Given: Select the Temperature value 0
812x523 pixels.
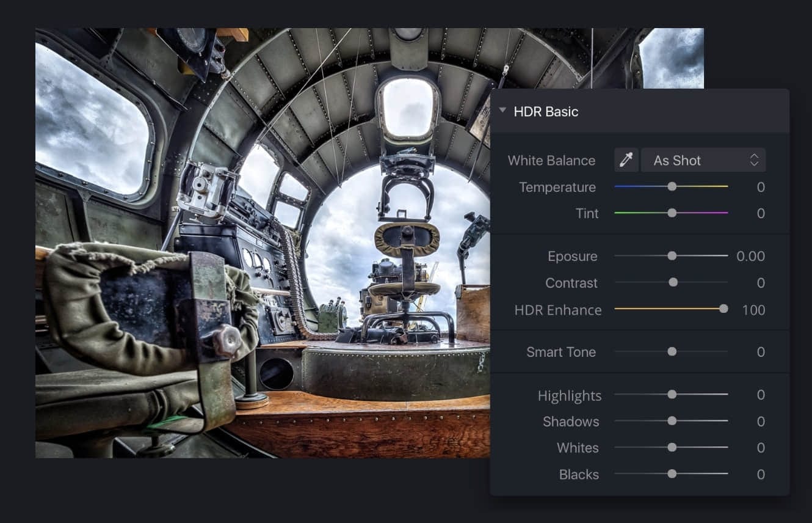Looking at the screenshot, I should click(x=761, y=187).
